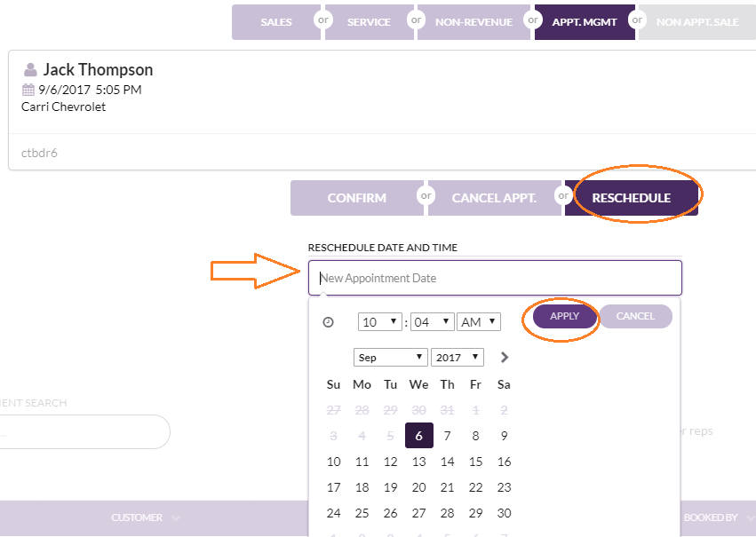756x537 pixels.
Task: Select the NON-REVENUE tab
Action: click(x=473, y=22)
